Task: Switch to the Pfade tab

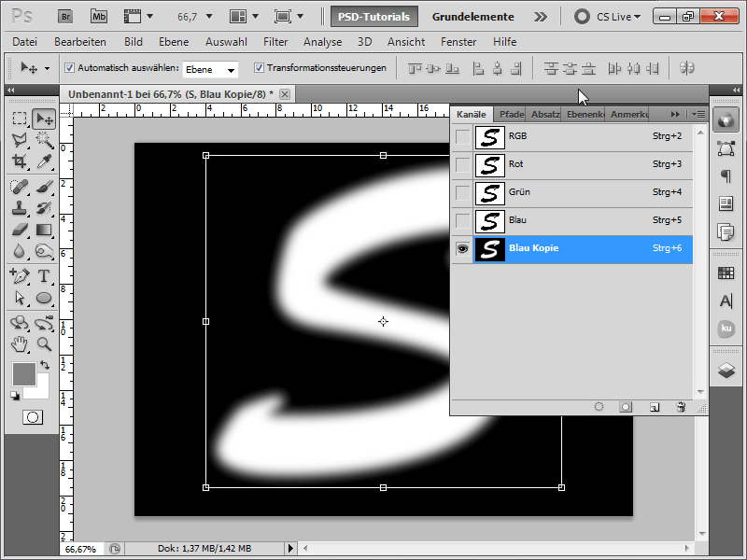Action: (511, 114)
